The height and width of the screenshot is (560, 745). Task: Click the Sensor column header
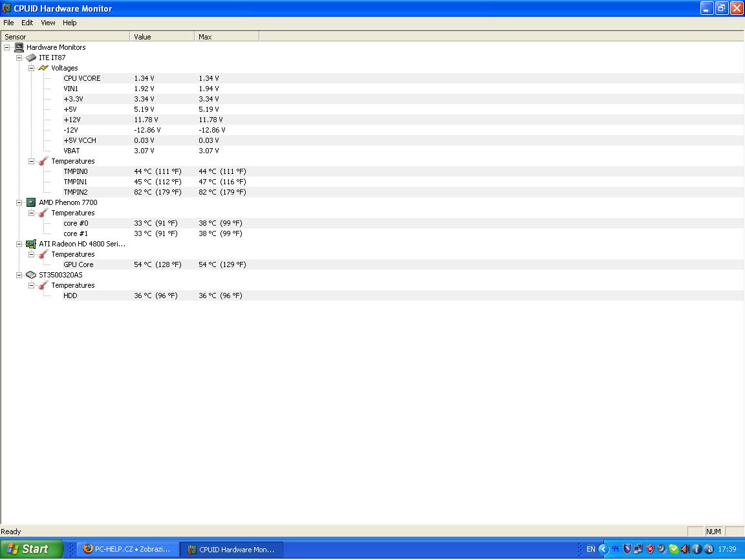[65, 37]
